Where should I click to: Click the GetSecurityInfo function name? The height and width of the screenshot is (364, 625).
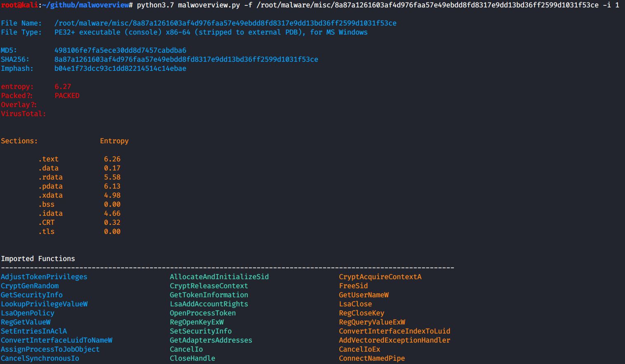(x=32, y=295)
